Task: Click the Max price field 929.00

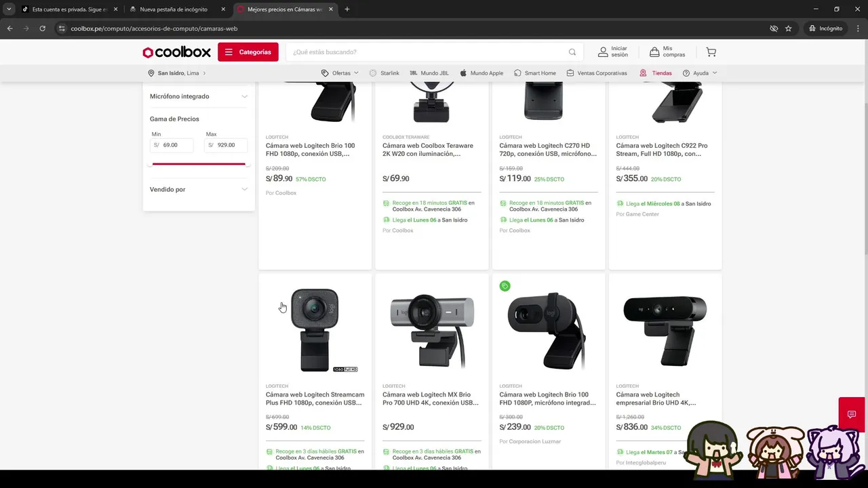Action: (x=226, y=145)
